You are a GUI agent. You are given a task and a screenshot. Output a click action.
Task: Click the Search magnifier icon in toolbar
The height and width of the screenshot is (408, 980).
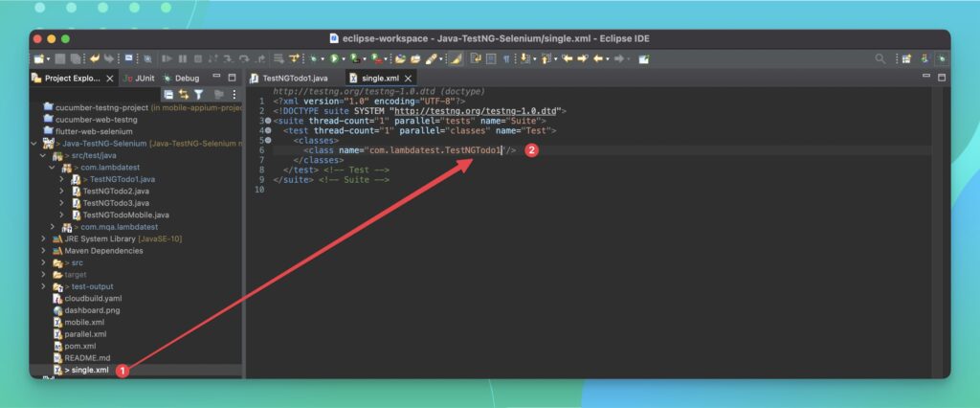click(x=880, y=58)
